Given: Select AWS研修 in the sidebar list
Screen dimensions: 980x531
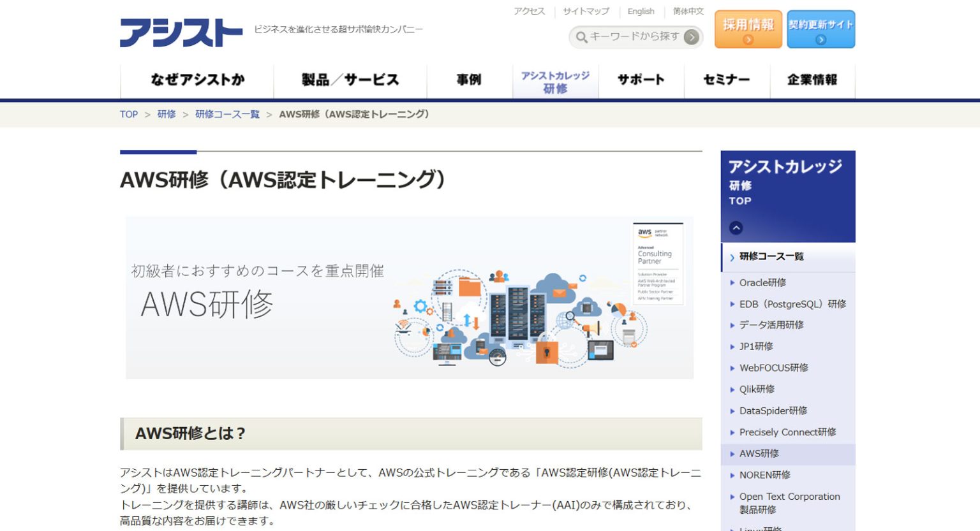Looking at the screenshot, I should [759, 454].
